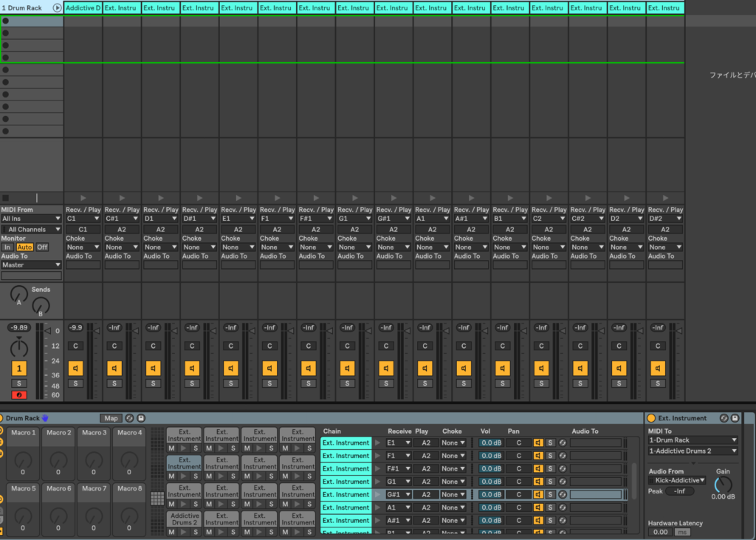The height and width of the screenshot is (540, 756).
Task: Open the Audio To Master dropdown
Action: 31,264
